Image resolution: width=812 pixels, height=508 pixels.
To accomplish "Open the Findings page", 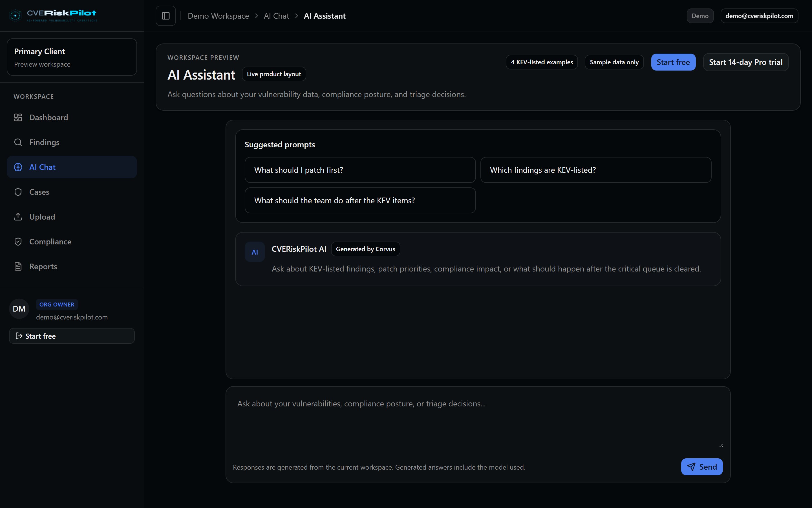I will 72,142.
